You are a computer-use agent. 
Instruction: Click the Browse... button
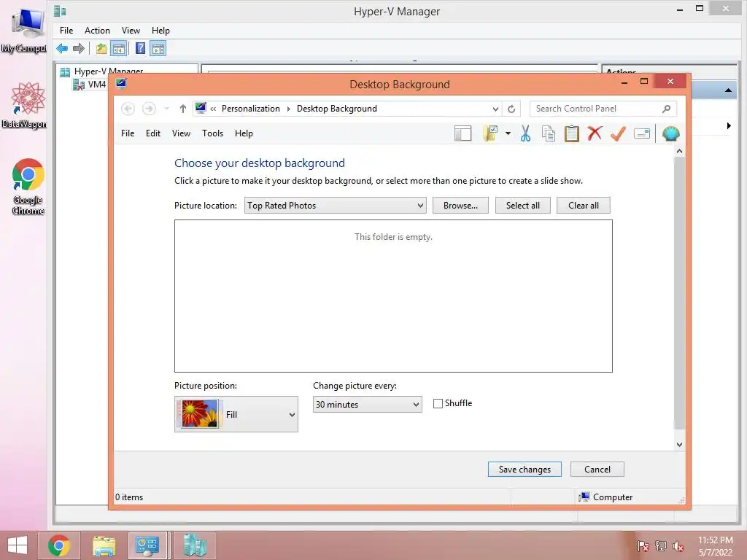pyautogui.click(x=460, y=205)
